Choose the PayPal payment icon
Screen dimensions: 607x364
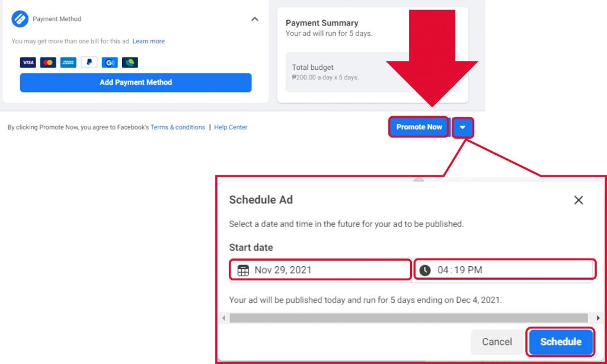click(x=89, y=62)
